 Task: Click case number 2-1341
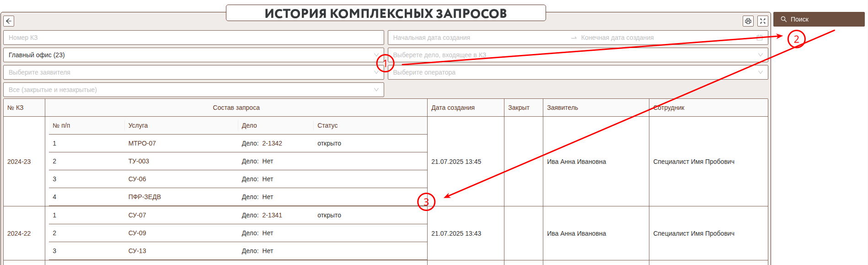(272, 215)
